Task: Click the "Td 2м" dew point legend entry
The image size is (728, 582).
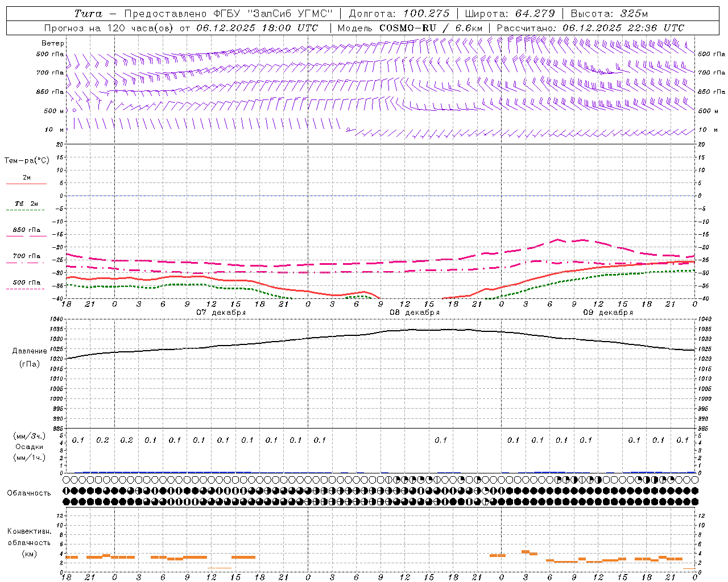Action: coord(27,203)
